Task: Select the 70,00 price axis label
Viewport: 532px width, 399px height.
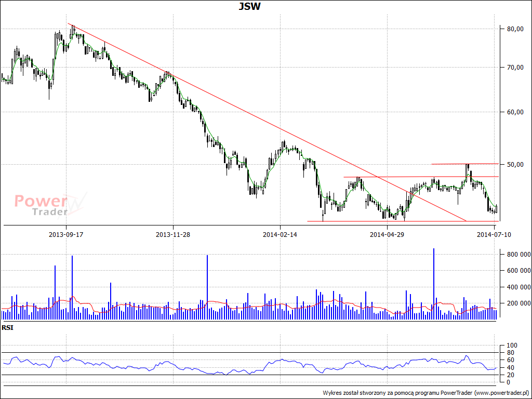Action: click(x=515, y=68)
